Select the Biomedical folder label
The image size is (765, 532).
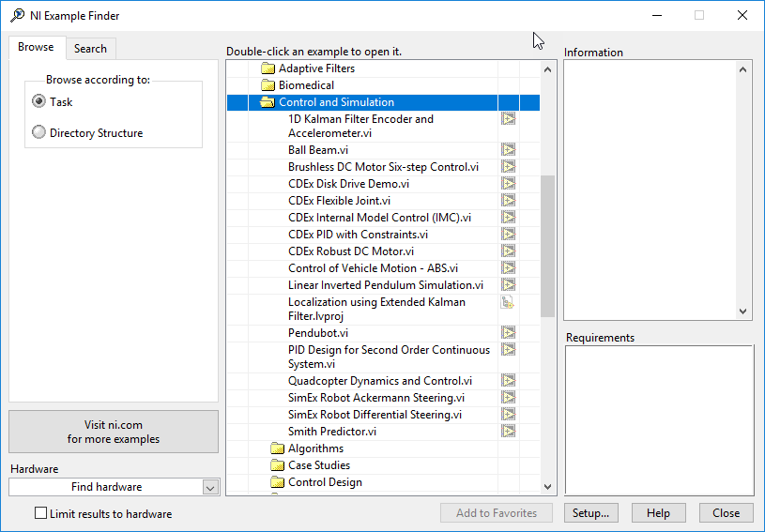(306, 85)
